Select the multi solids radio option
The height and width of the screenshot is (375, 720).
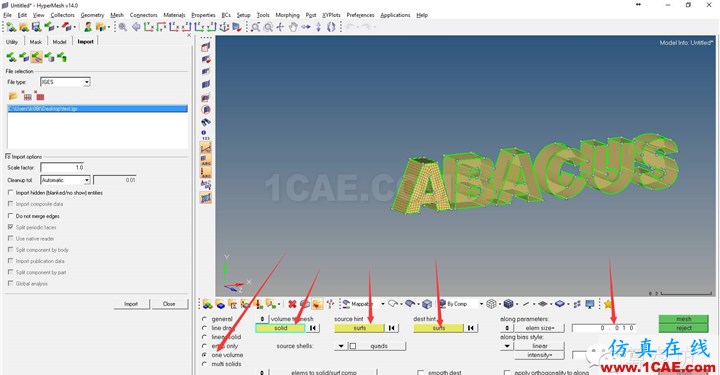coord(204,364)
